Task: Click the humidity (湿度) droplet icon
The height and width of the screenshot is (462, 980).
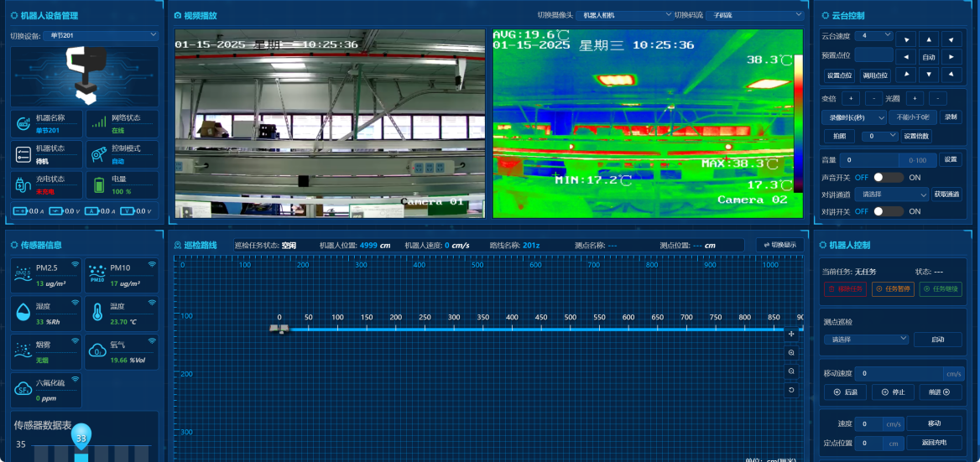Action: pyautogui.click(x=22, y=313)
